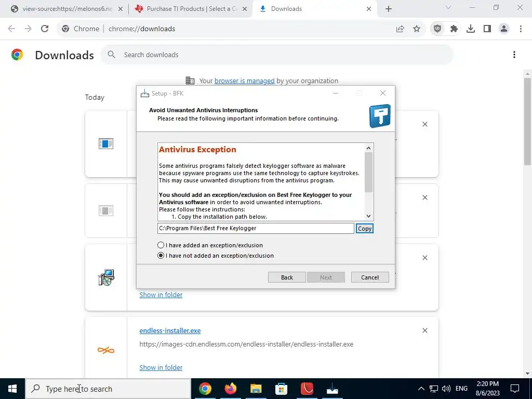Screen dimensions: 532x399
Task: Open the notification center
Action: (x=515, y=389)
